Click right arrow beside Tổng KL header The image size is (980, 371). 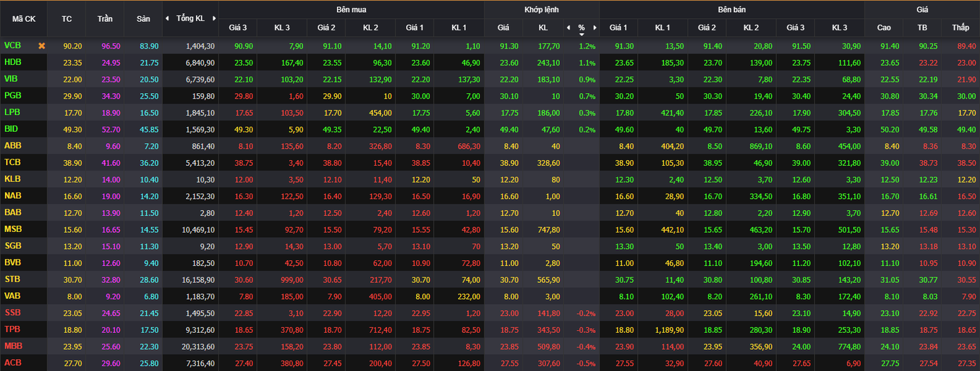[213, 18]
